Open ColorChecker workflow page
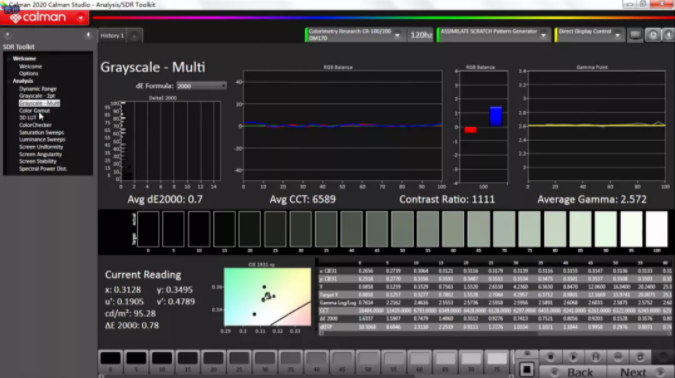Viewport: 675px width, 378px height. 35,125
